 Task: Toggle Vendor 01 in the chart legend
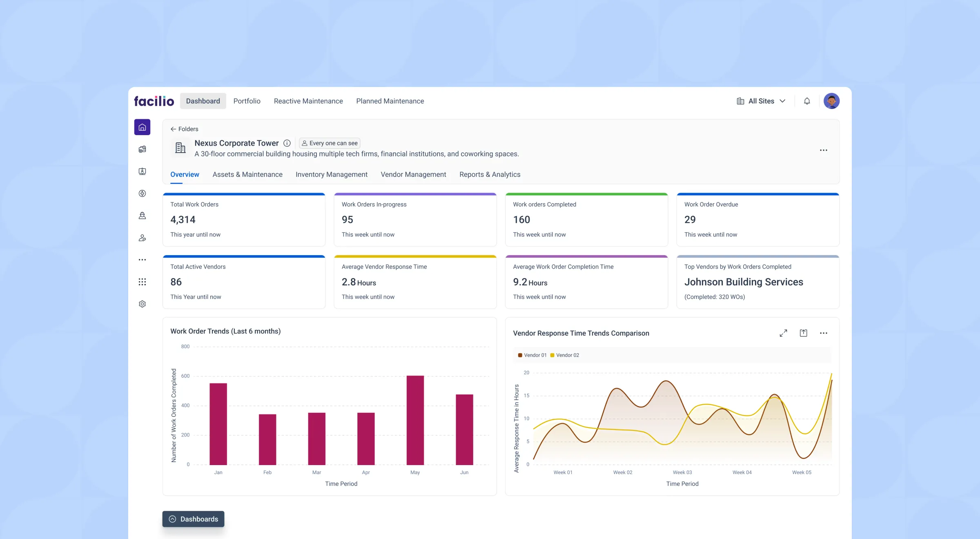532,355
